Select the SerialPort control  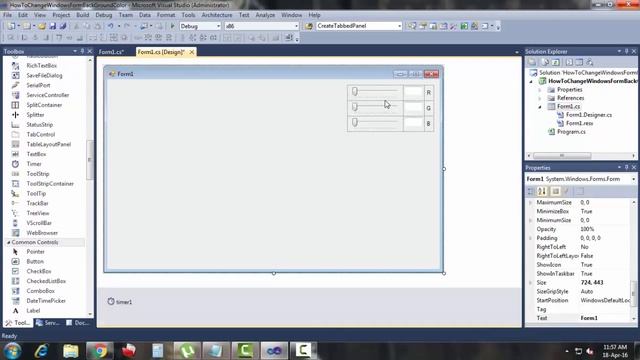[x=38, y=85]
